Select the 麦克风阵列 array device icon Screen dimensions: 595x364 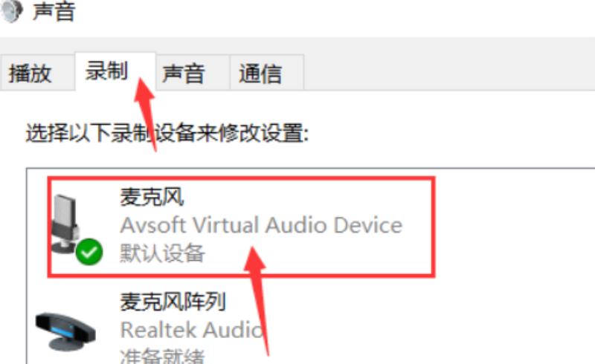65,331
